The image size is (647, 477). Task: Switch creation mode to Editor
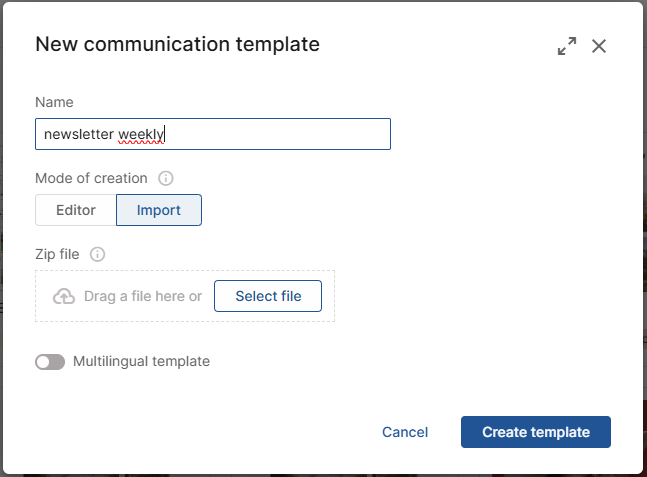pos(76,210)
